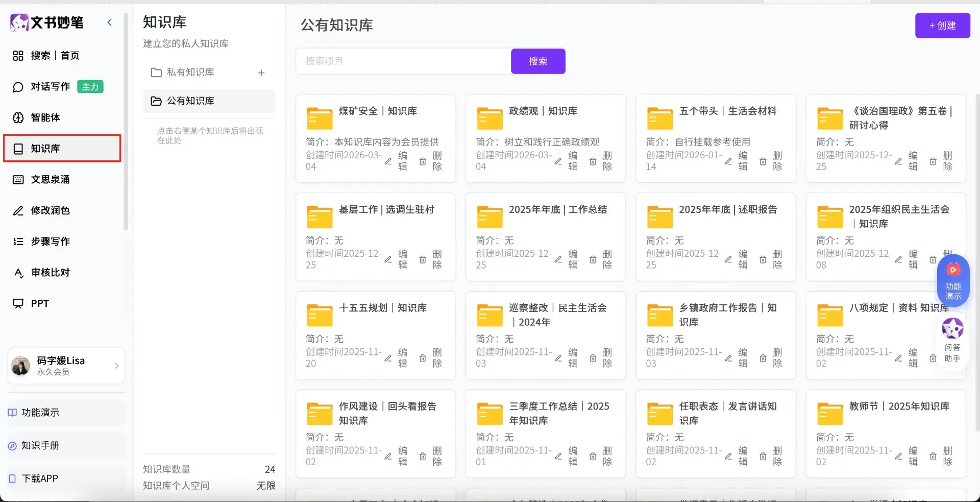Viewport: 980px width, 502px height.
Task: Open 搜索｜首页 from the sidebar
Action: [x=55, y=56]
